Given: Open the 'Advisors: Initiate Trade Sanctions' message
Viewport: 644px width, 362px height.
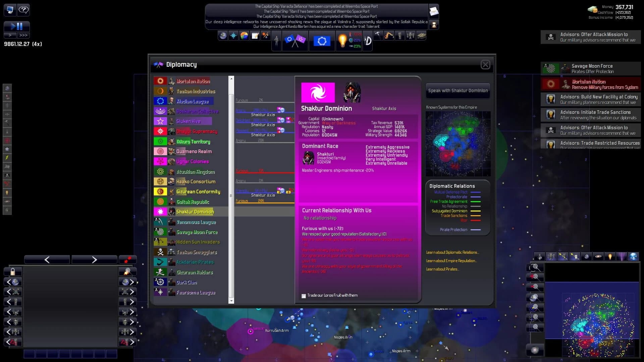Looking at the screenshot, I should (590, 115).
